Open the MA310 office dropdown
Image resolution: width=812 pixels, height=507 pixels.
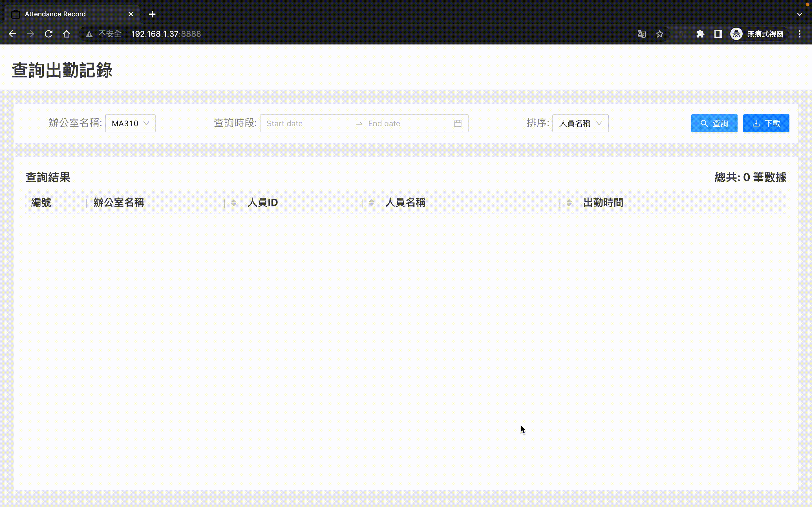[x=130, y=123]
